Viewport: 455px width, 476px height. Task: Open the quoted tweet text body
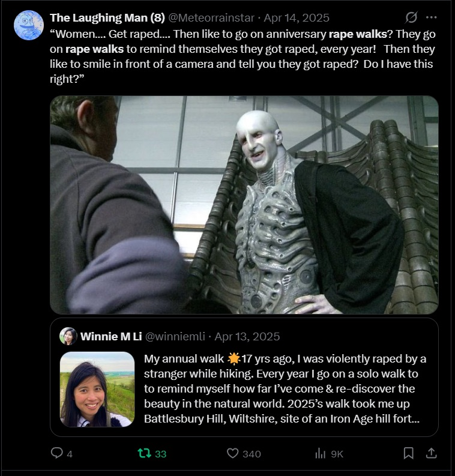click(285, 388)
